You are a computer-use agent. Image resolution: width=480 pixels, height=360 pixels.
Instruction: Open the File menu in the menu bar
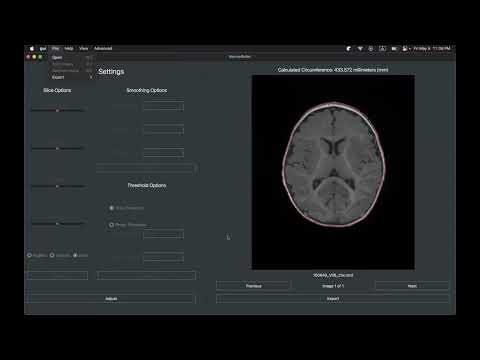pyautogui.click(x=55, y=49)
